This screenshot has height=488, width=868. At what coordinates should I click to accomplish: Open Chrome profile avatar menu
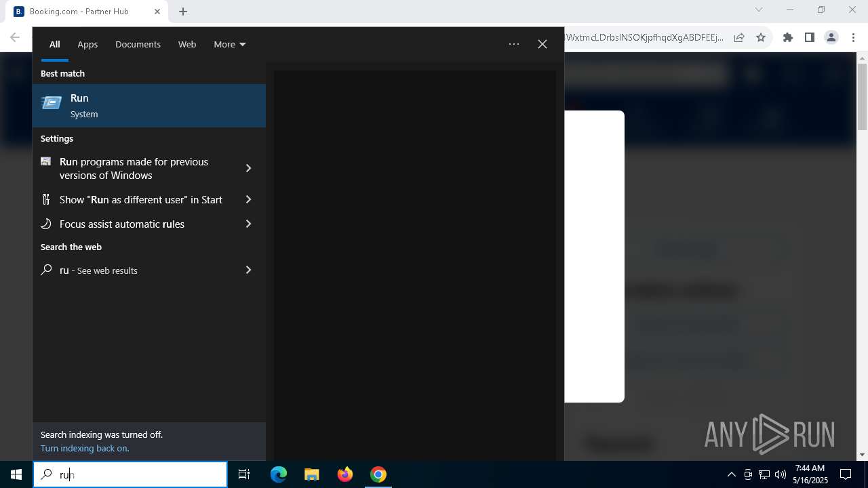pos(831,37)
